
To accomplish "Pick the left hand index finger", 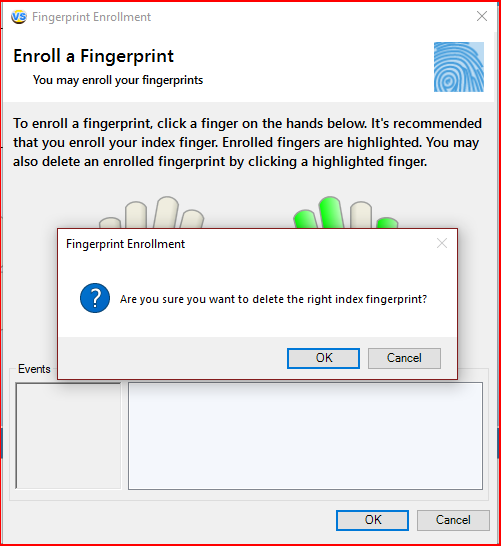I will click(x=192, y=219).
